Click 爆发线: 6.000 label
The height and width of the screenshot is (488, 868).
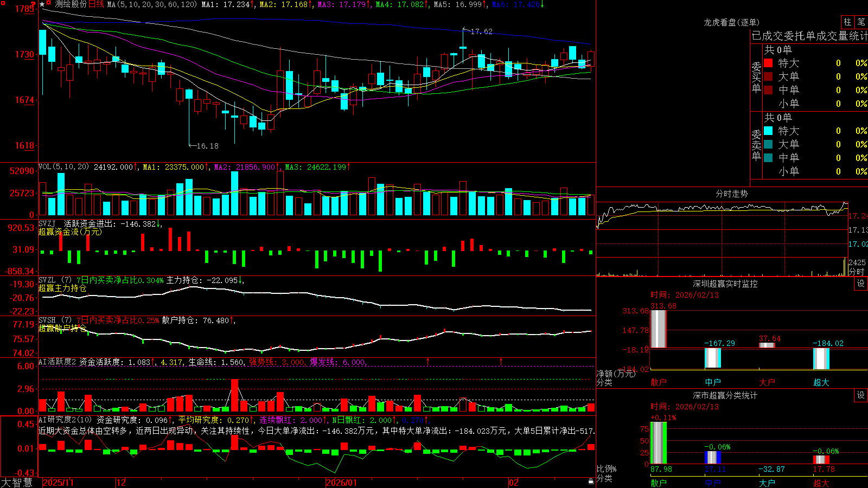pos(338,362)
